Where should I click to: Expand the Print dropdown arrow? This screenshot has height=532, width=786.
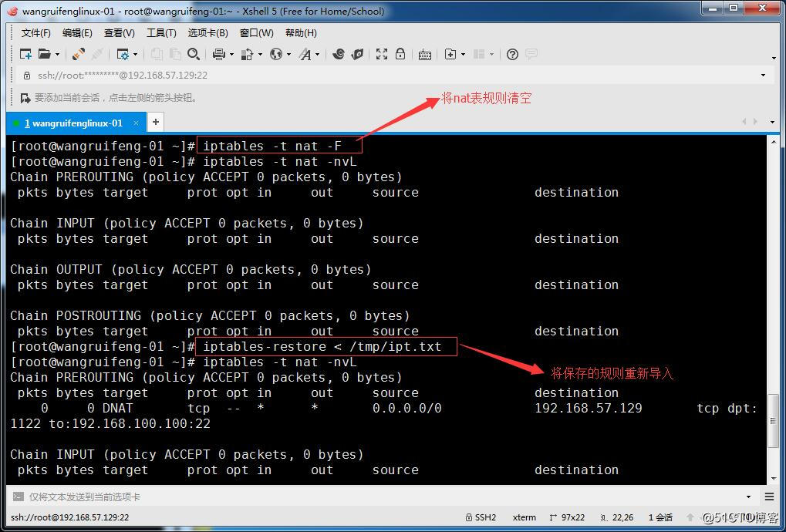[x=231, y=54]
